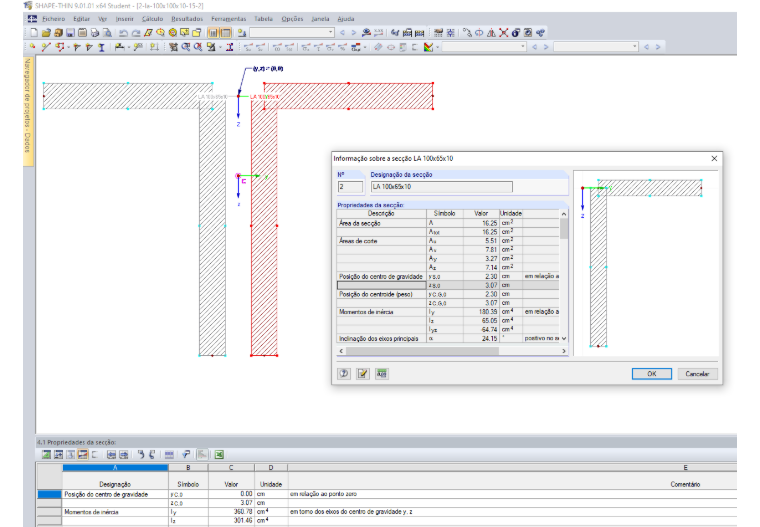Click the rotate icon in top toolbar
760x527 pixels.
479,33
